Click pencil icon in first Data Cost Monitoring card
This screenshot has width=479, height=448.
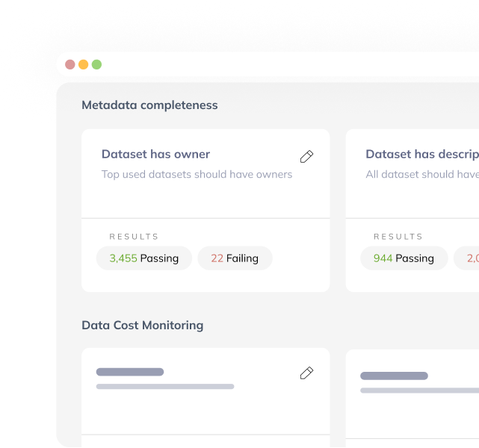(x=306, y=373)
